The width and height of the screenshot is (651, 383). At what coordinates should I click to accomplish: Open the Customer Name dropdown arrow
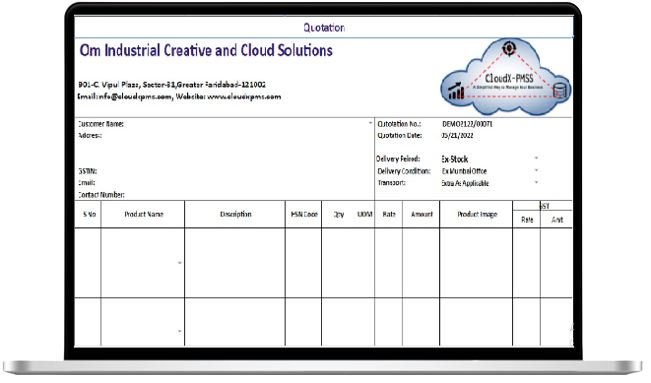point(370,123)
